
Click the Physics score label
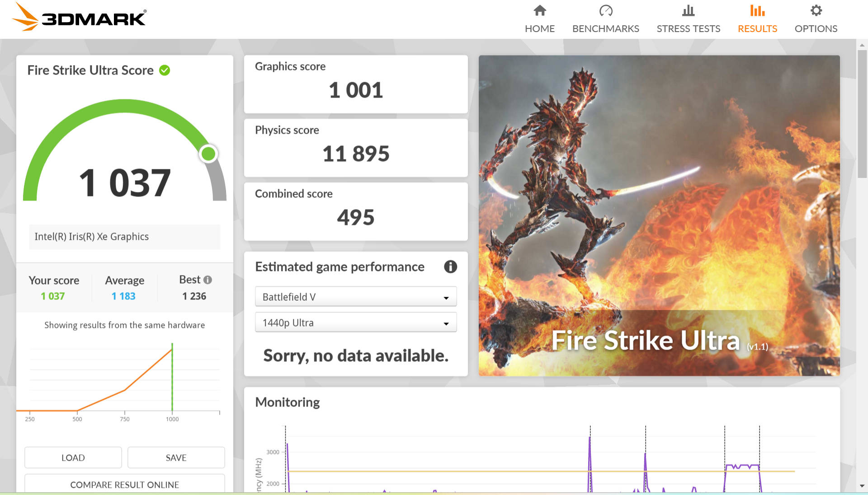(287, 130)
